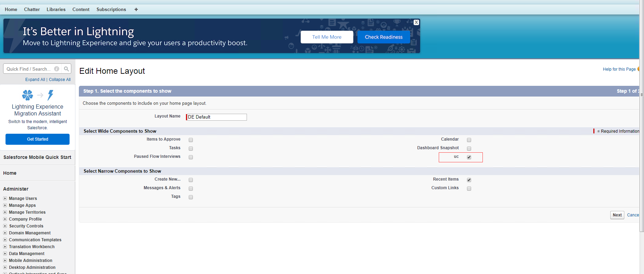
Task: Open the Chatter tab
Action: (x=32, y=10)
